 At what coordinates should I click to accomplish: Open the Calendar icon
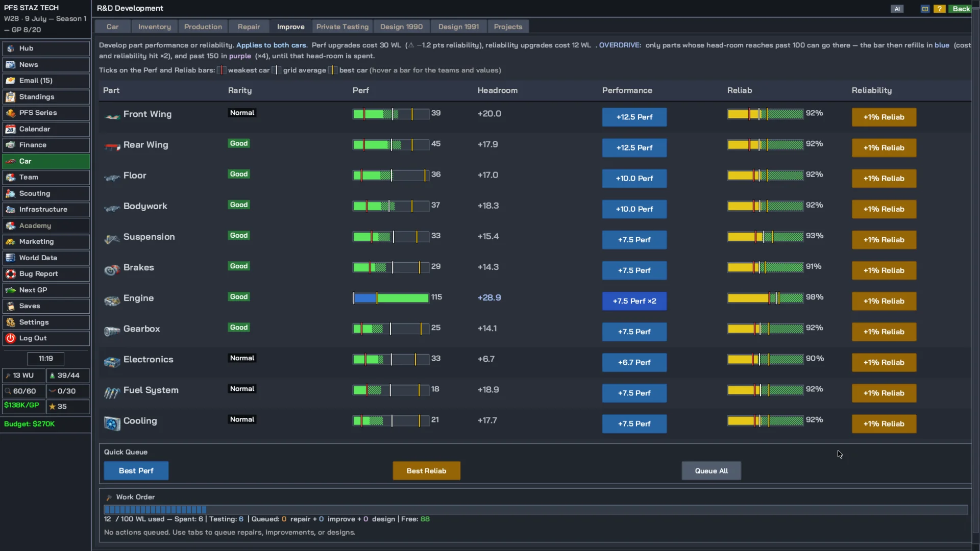[10, 129]
